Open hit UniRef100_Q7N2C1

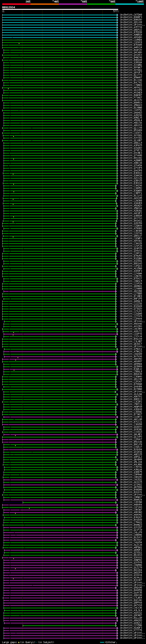(131, 349)
